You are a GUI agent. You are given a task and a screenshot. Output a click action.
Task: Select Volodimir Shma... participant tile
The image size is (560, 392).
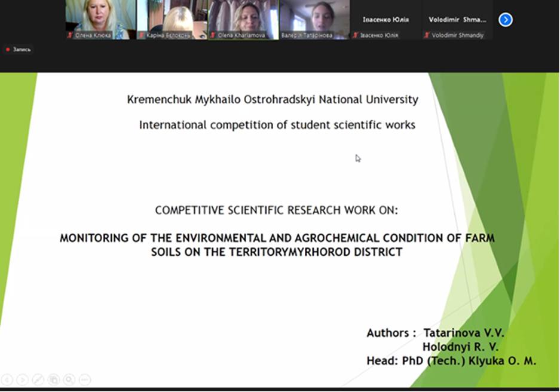tap(457, 20)
